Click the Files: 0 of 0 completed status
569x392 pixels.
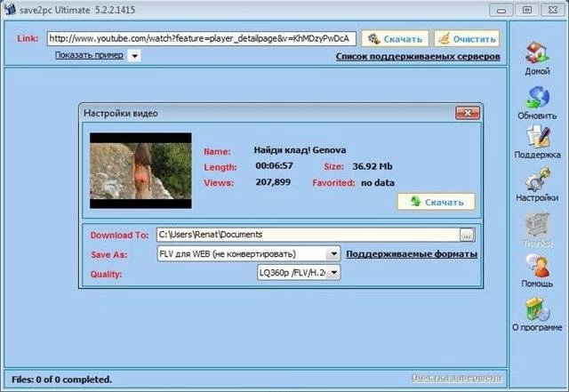pyautogui.click(x=61, y=380)
